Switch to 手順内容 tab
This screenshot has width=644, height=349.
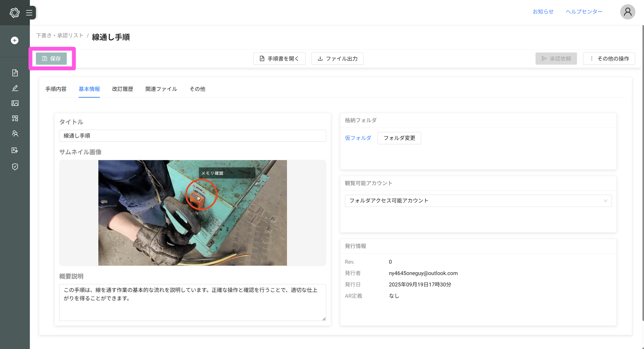tap(56, 89)
